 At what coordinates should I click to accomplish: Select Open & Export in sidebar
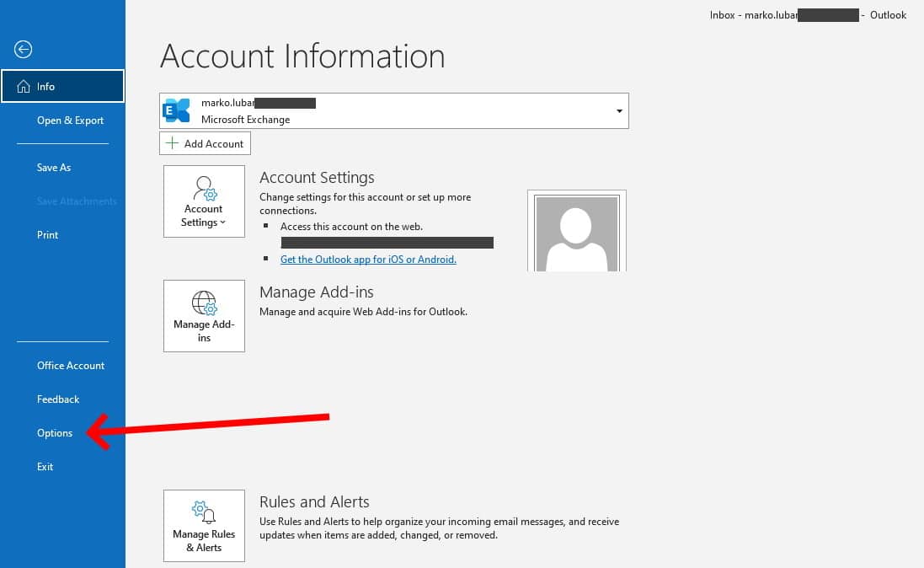(70, 120)
